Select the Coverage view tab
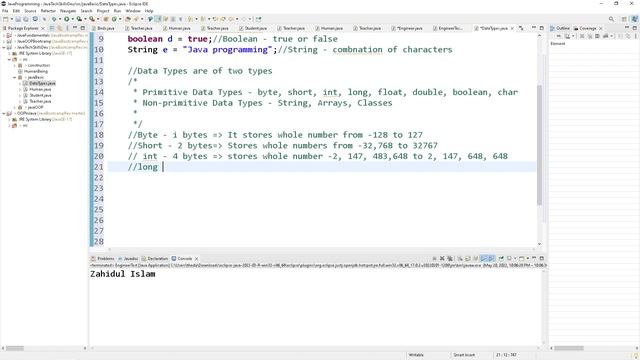Screen dimensions: 640x360 point(585,28)
